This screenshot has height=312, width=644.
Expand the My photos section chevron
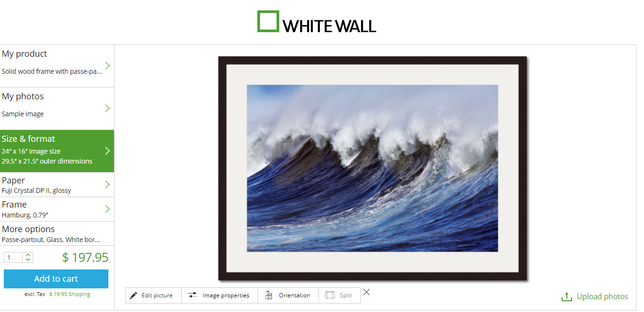click(107, 108)
